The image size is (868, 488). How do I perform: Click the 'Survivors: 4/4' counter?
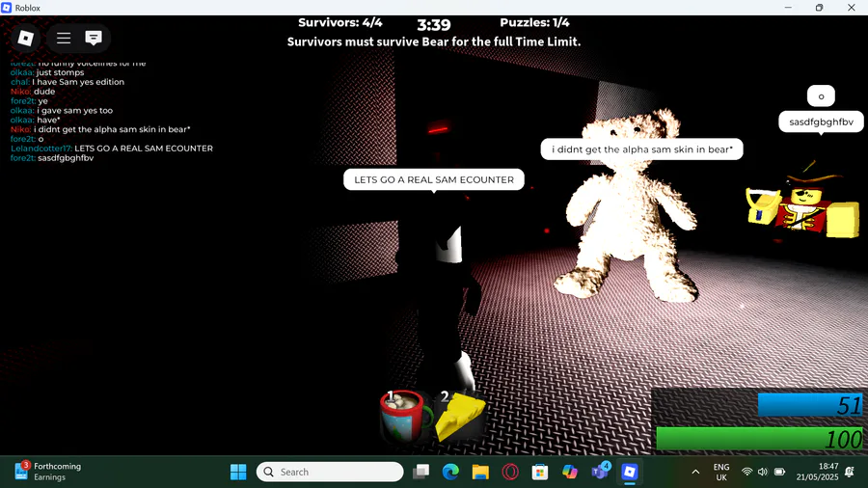click(x=339, y=23)
